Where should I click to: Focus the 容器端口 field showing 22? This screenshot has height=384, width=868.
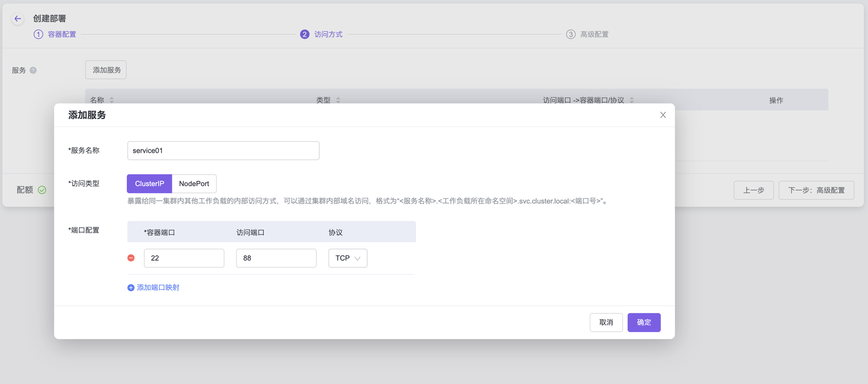pos(184,258)
